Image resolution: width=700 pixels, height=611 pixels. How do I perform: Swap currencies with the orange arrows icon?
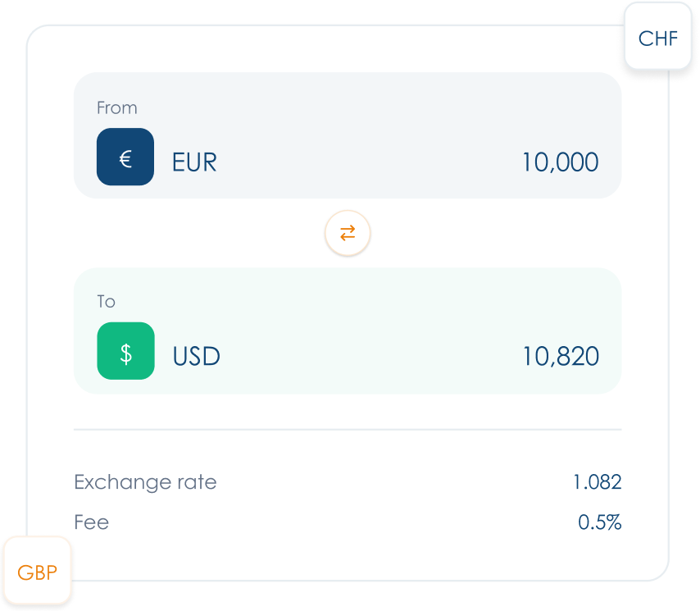[x=348, y=234]
